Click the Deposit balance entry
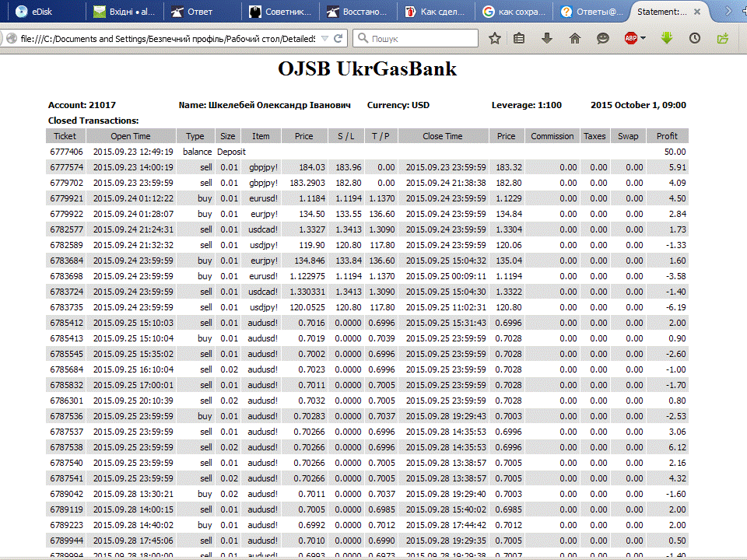 [x=232, y=152]
